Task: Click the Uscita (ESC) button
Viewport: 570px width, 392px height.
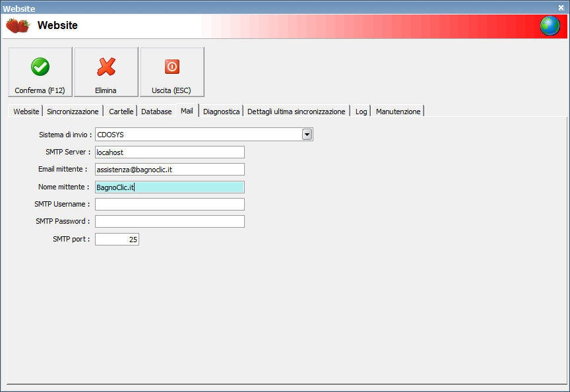Action: pyautogui.click(x=172, y=72)
